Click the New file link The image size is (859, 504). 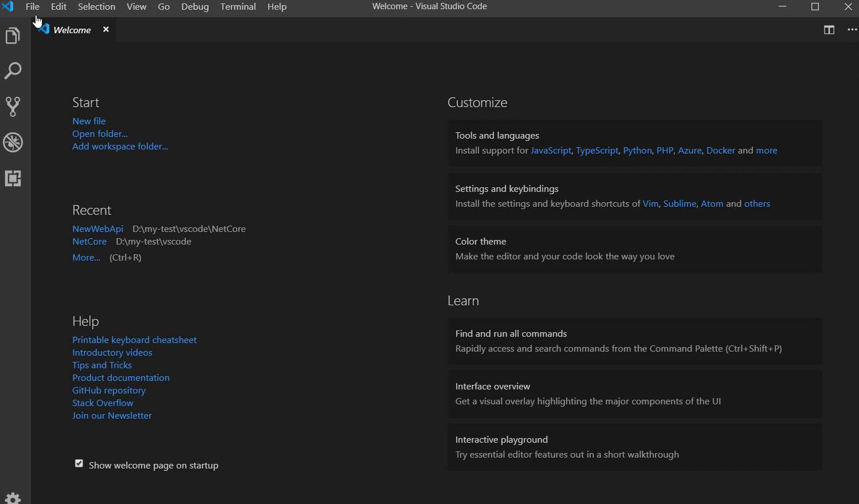pyautogui.click(x=89, y=121)
